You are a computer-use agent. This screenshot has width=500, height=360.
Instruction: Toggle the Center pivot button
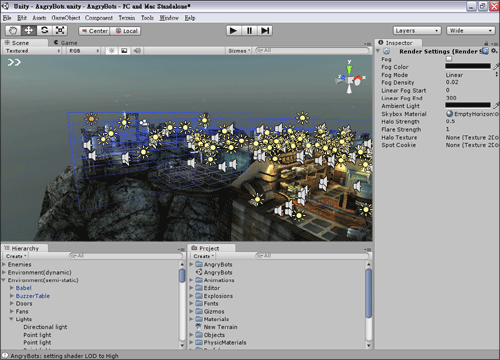[x=94, y=31]
